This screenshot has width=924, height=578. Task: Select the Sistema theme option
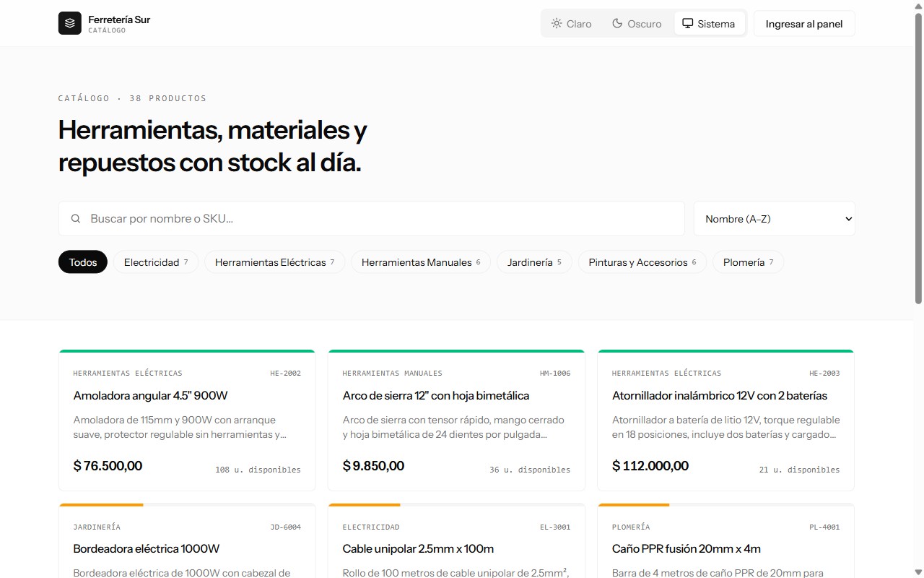tap(709, 23)
